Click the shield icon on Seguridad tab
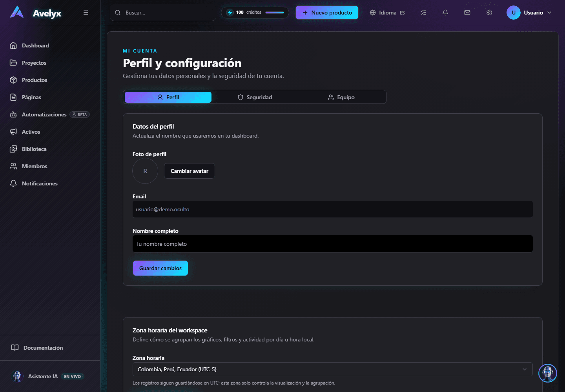The height and width of the screenshot is (392, 565). pyautogui.click(x=241, y=97)
